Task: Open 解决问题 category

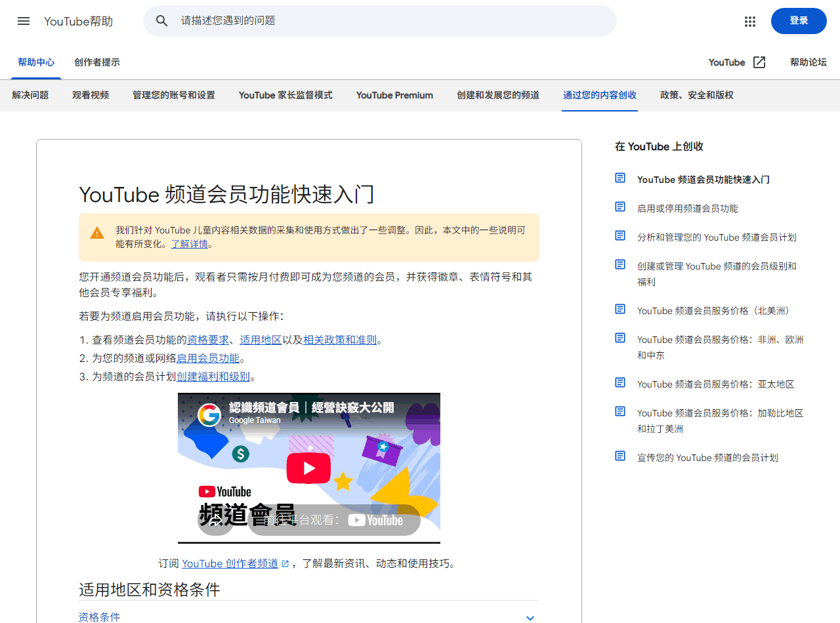Action: pos(30,95)
